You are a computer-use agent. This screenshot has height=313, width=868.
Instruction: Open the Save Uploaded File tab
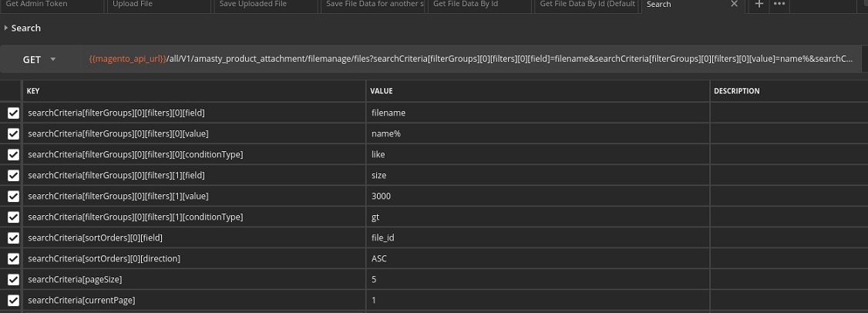pyautogui.click(x=264, y=5)
